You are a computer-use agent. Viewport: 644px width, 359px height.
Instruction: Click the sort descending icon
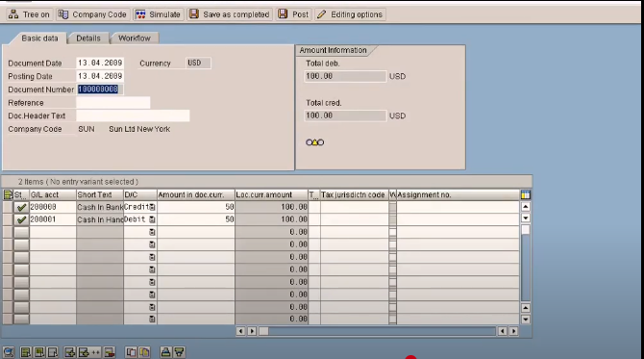pyautogui.click(x=179, y=352)
